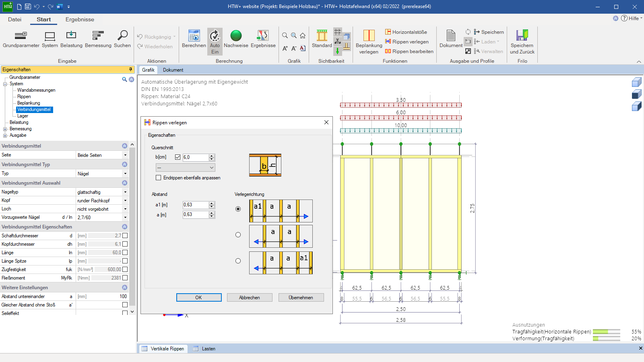Select the middle Verlegerichtung radio option
Screen dimensions: 644x362
coord(238,234)
